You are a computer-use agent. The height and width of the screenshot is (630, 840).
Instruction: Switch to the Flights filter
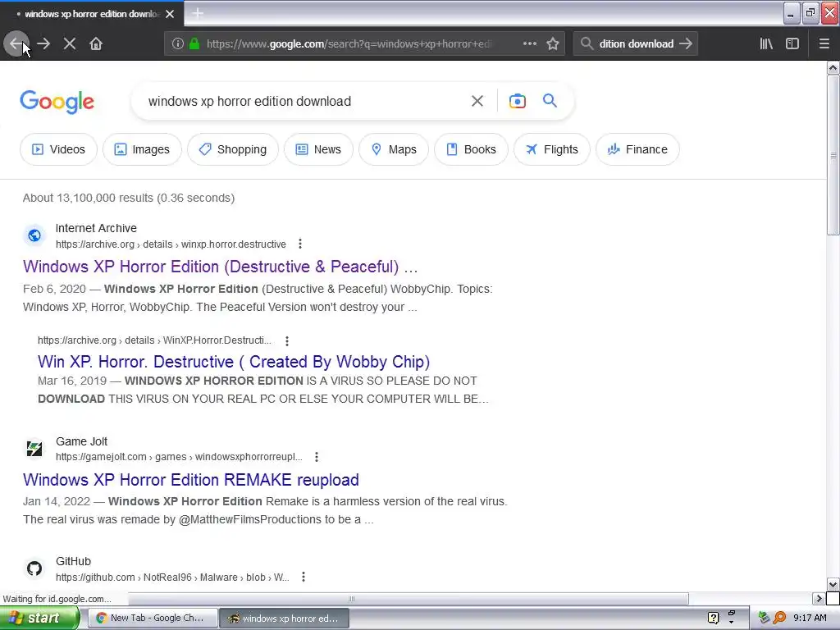552,149
